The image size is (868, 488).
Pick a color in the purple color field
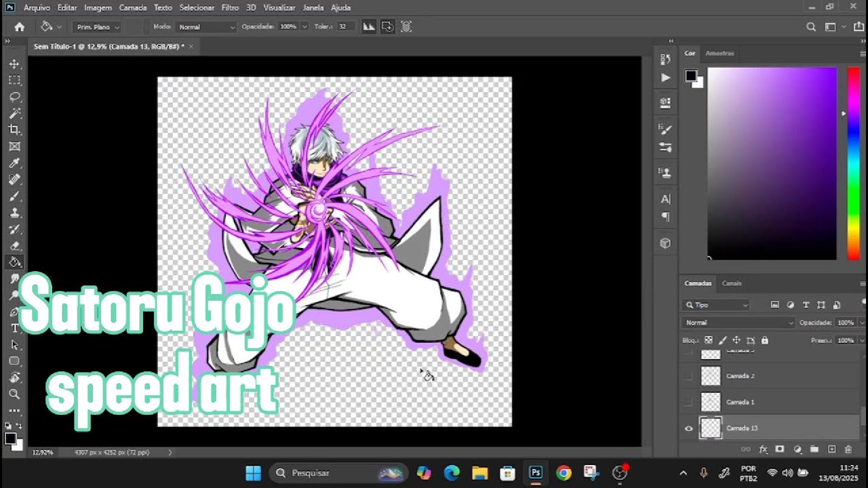(x=772, y=163)
